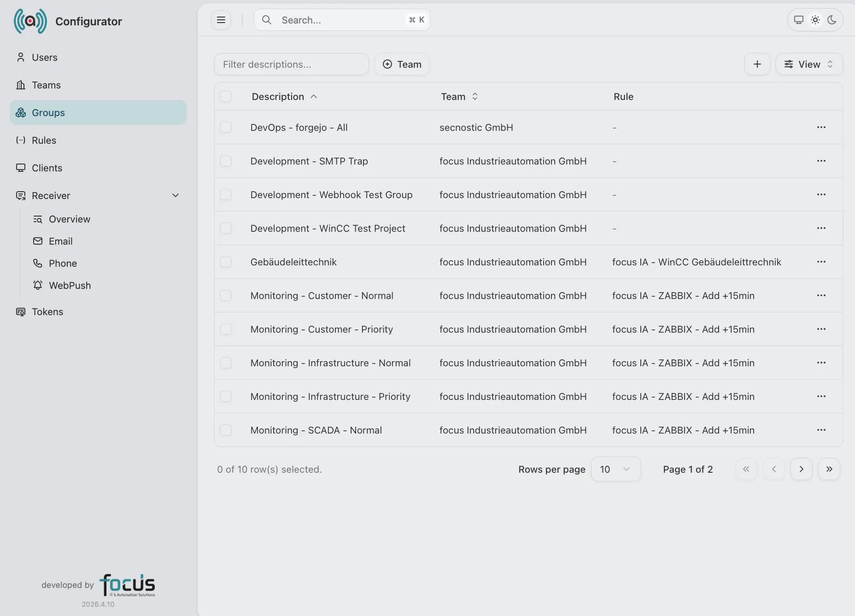Screen dimensions: 855x616
Task: Click secnostic GmbH team cell
Action: pyautogui.click(x=476, y=127)
